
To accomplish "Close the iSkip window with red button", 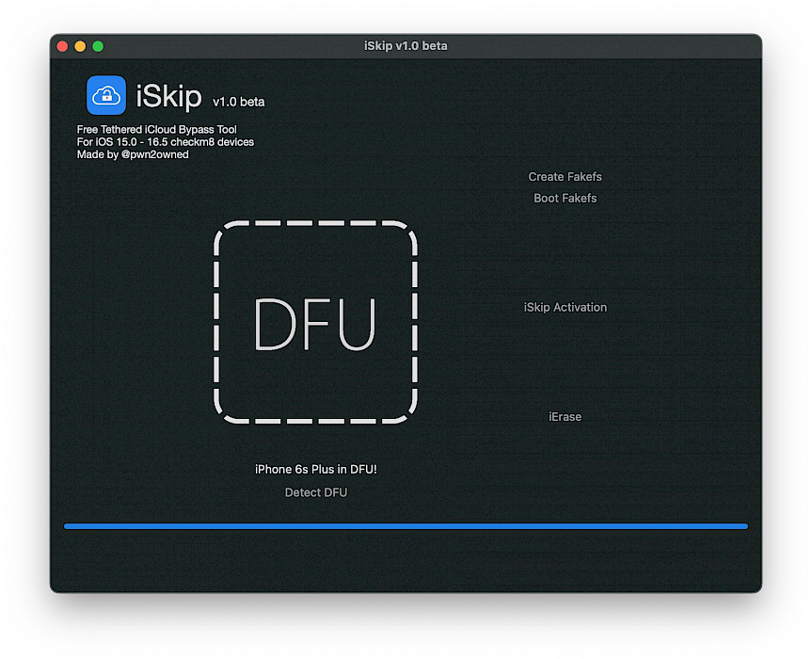I will tap(63, 46).
